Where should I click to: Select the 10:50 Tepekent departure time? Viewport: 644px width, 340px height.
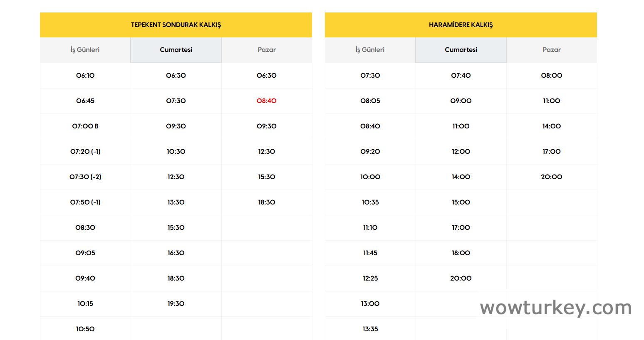(85, 329)
